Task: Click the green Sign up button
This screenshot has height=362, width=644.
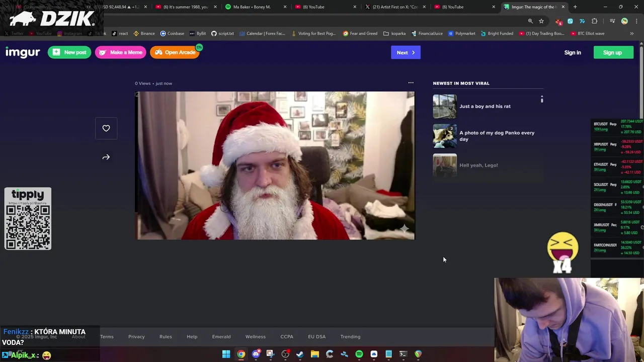Action: click(x=612, y=52)
